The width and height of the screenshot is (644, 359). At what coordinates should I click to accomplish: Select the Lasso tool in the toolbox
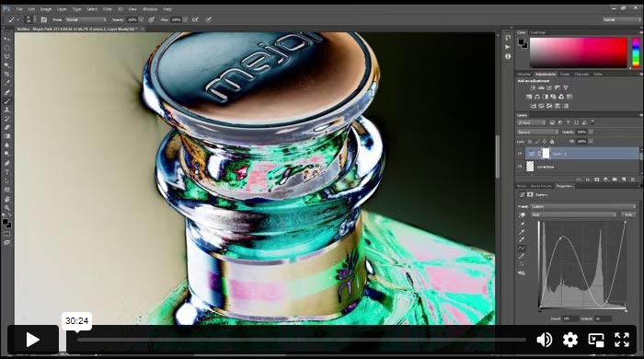point(7,56)
